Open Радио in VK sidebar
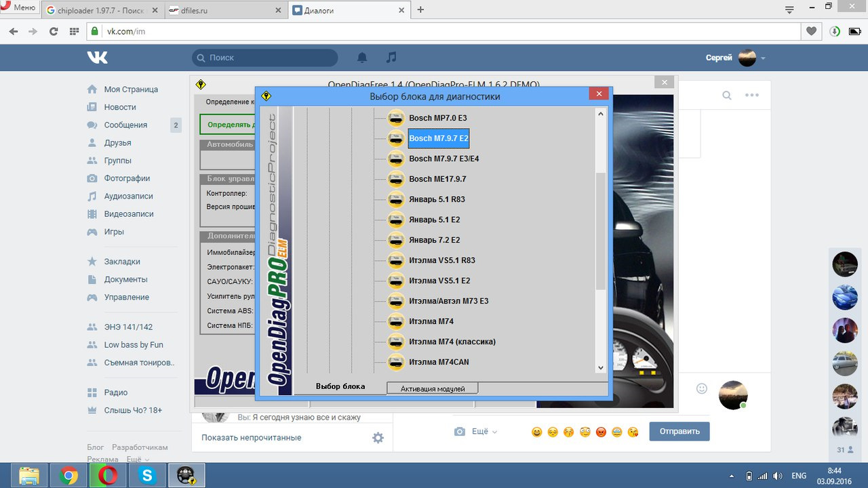The image size is (868, 488). (x=115, y=392)
